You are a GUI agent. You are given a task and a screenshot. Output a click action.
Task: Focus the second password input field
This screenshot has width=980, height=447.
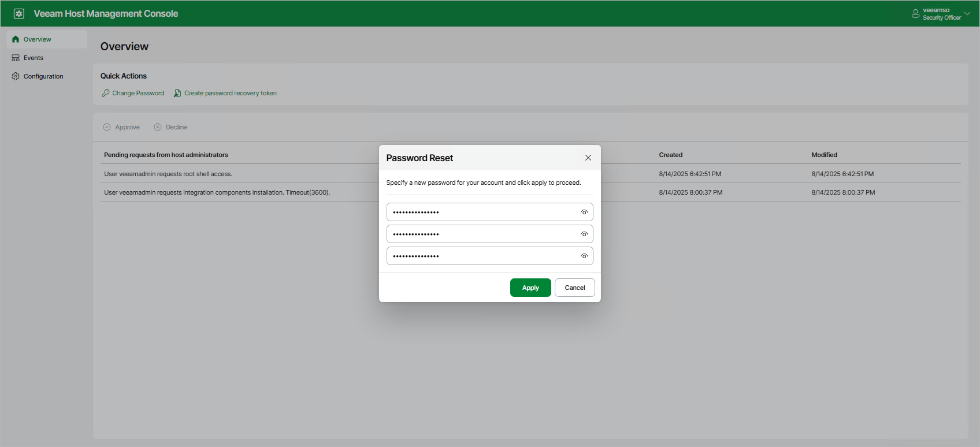[490, 234]
